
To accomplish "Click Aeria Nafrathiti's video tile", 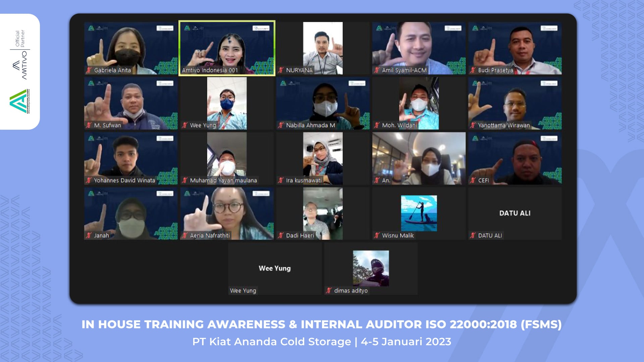I will click(x=227, y=213).
